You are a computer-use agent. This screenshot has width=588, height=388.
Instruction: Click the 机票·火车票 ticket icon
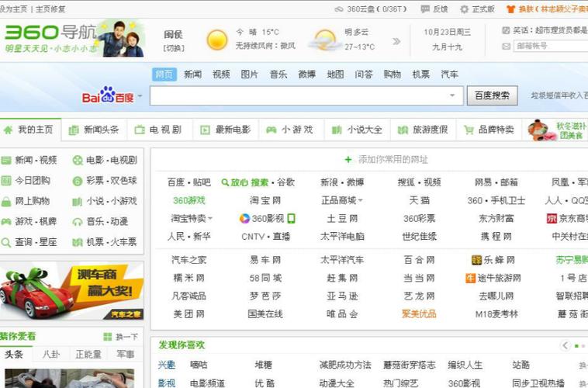(78, 242)
